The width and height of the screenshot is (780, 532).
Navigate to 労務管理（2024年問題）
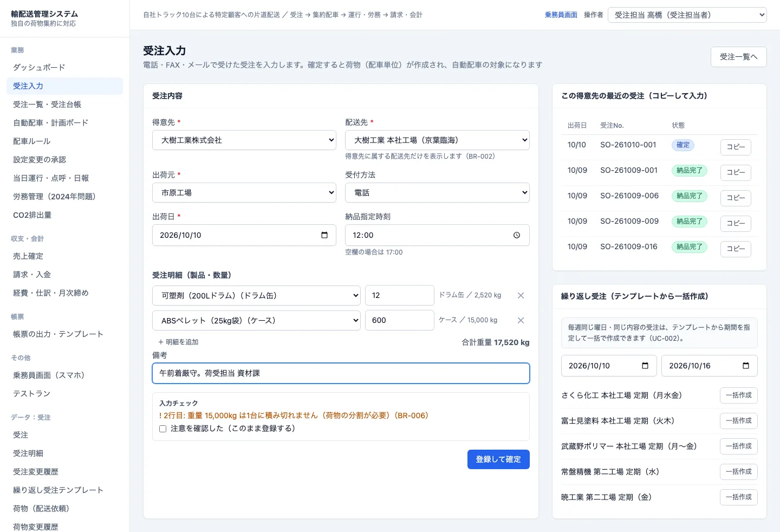[64, 197]
